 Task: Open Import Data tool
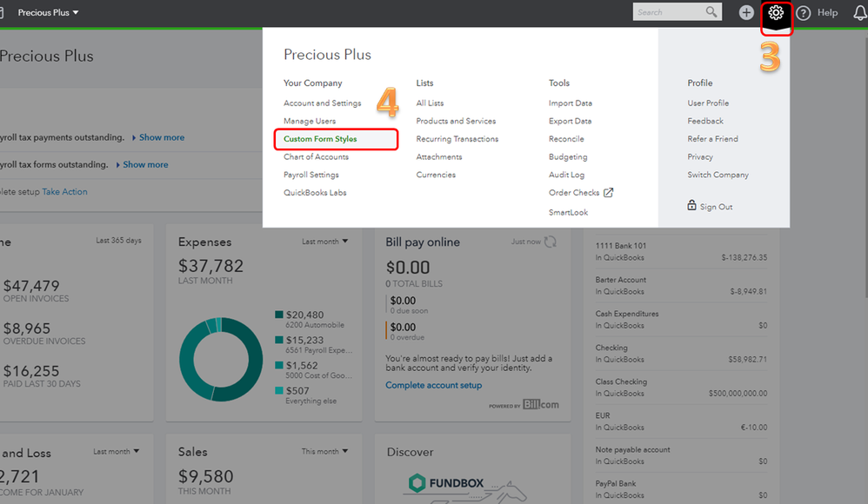pyautogui.click(x=571, y=103)
